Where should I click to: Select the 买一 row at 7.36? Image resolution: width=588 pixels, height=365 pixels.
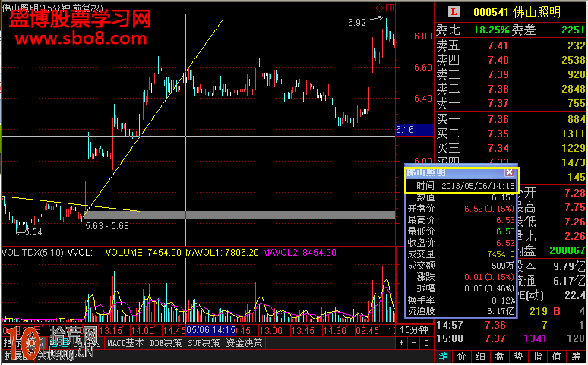511,120
